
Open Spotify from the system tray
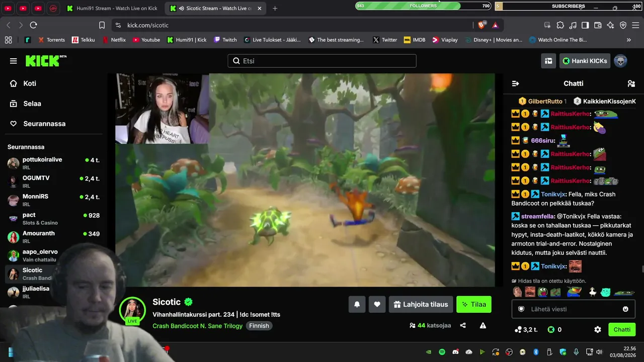click(442, 352)
